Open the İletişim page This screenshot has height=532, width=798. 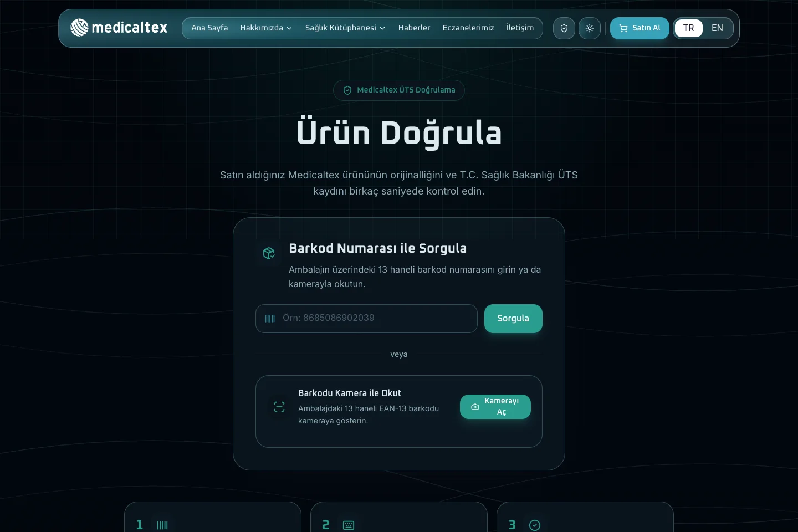coord(520,28)
